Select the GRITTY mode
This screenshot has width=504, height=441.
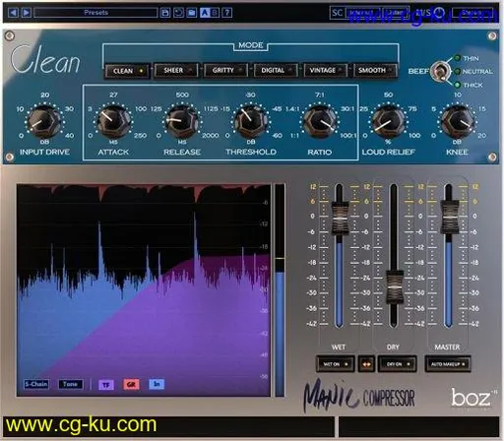(226, 70)
